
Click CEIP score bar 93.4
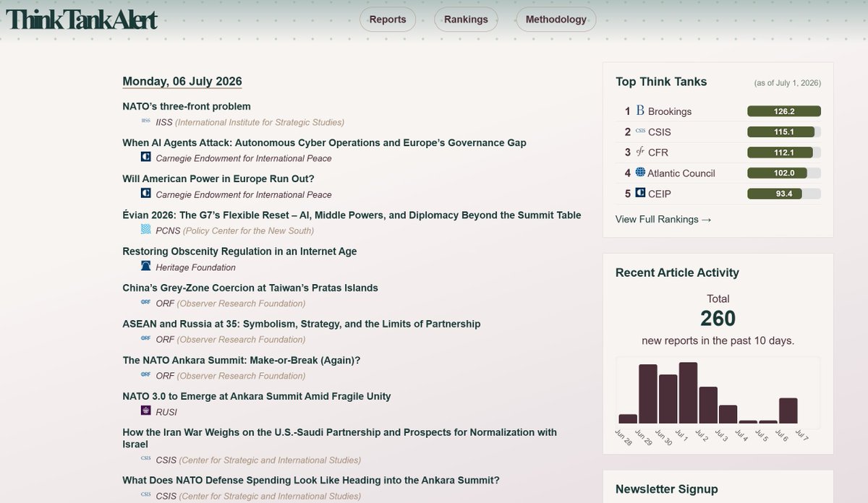pyautogui.click(x=784, y=194)
